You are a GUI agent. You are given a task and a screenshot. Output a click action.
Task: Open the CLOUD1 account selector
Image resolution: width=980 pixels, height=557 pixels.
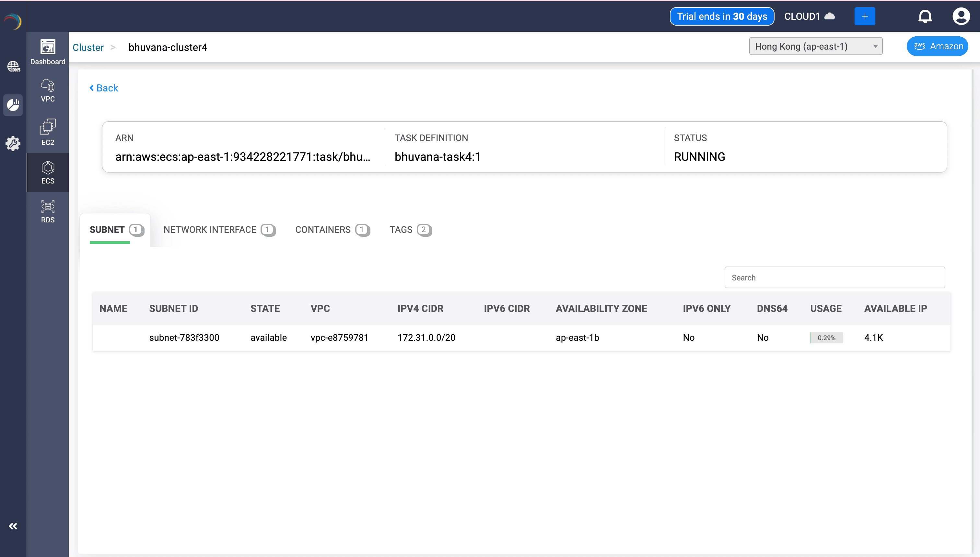tap(809, 17)
